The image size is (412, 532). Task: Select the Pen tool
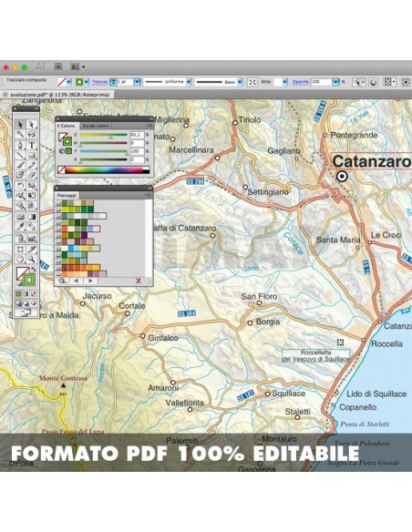[x=21, y=145]
